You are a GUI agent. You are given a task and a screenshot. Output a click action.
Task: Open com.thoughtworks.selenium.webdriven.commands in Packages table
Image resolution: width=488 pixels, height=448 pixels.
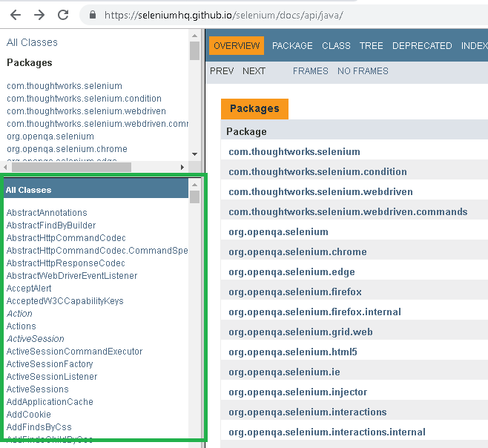348,211
